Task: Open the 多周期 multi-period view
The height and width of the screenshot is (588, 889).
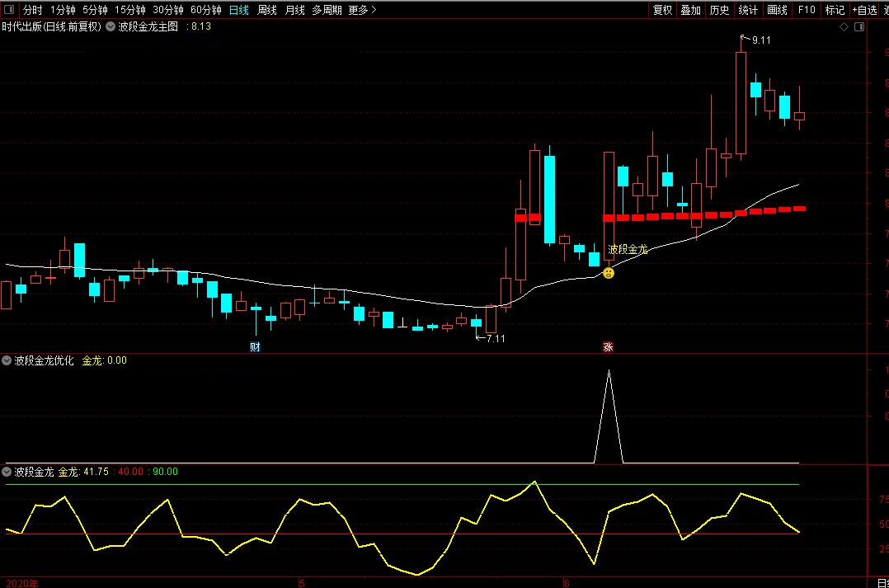Action: (327, 10)
